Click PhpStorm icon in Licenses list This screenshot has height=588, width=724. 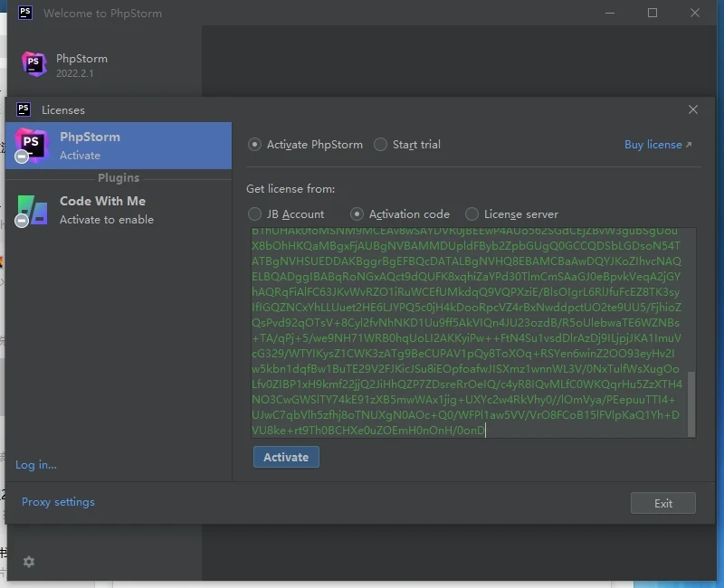click(x=31, y=146)
